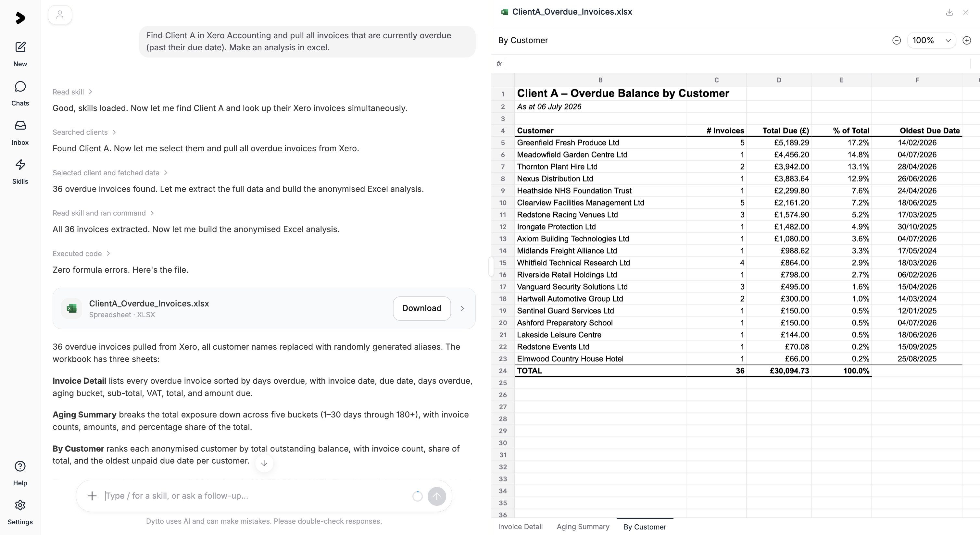Click the 'Midlands Freight Alliance Ltd' cell

(600, 251)
